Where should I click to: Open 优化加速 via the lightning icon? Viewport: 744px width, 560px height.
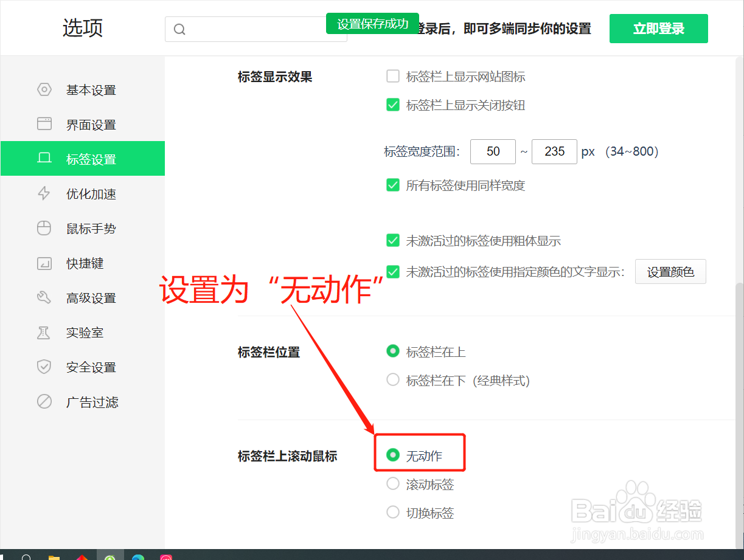pos(44,193)
